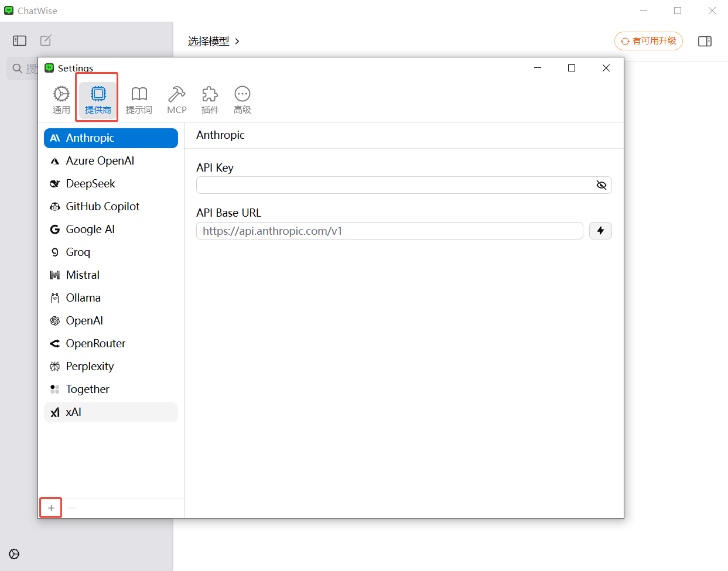Screen dimensions: 728x571
Task: Minimize the Settings window
Action: pos(538,68)
